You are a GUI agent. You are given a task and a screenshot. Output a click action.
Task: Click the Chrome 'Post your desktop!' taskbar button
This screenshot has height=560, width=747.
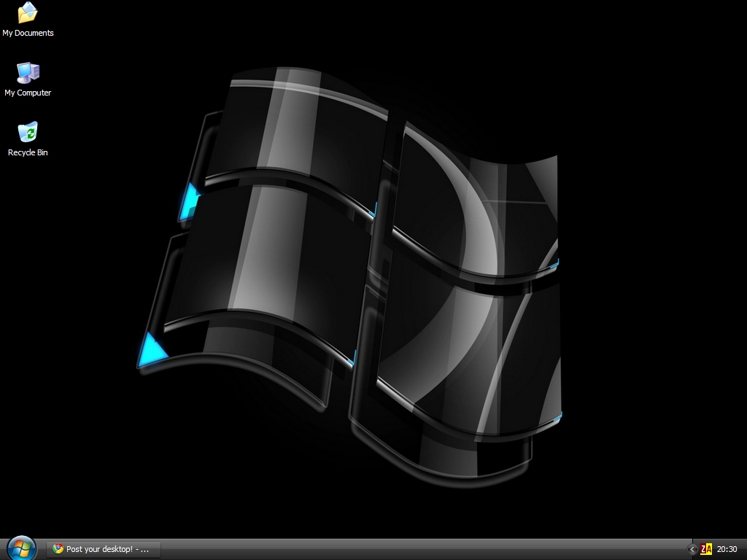pyautogui.click(x=104, y=549)
